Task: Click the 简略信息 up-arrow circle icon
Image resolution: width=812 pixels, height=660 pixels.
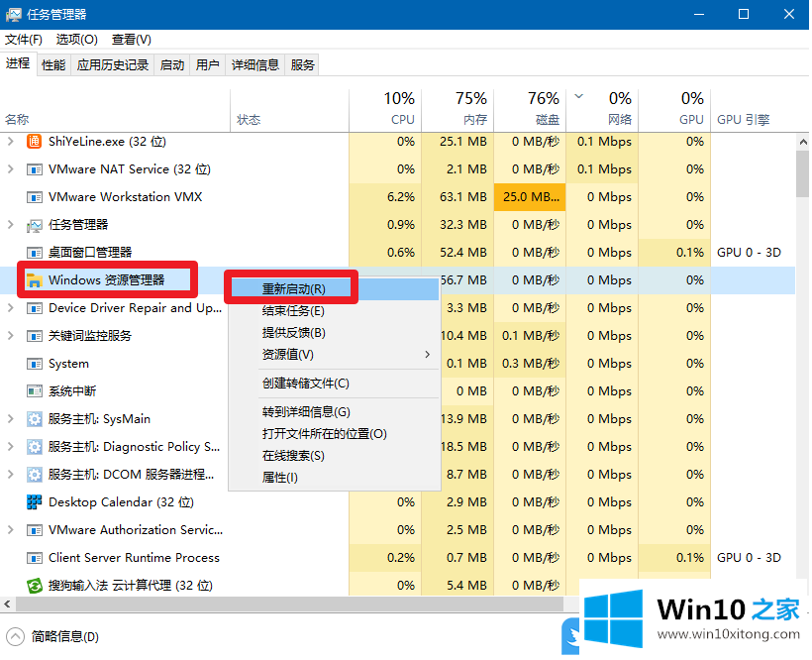Action: pyautogui.click(x=15, y=636)
